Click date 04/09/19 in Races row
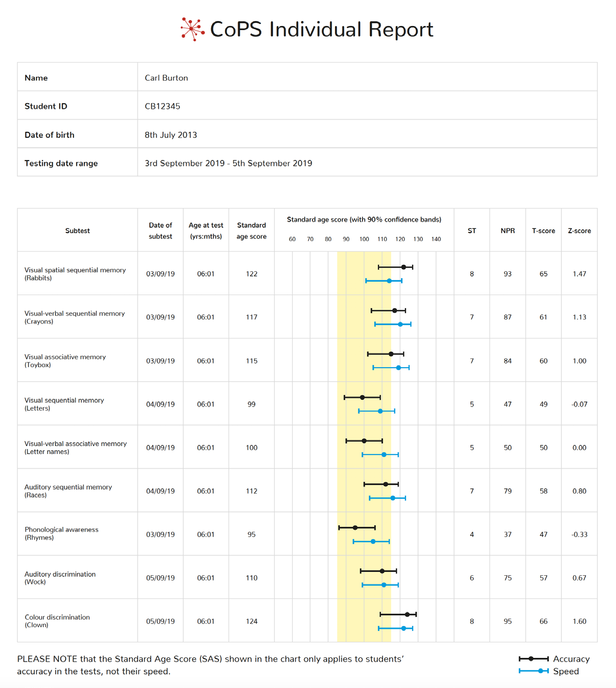The image size is (616, 688). (x=160, y=491)
